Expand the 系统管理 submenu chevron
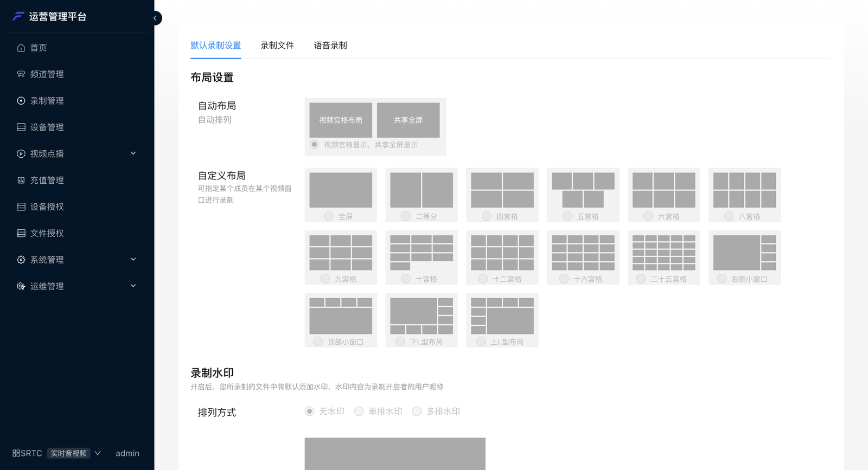Image resolution: width=868 pixels, height=470 pixels. pyautogui.click(x=133, y=260)
